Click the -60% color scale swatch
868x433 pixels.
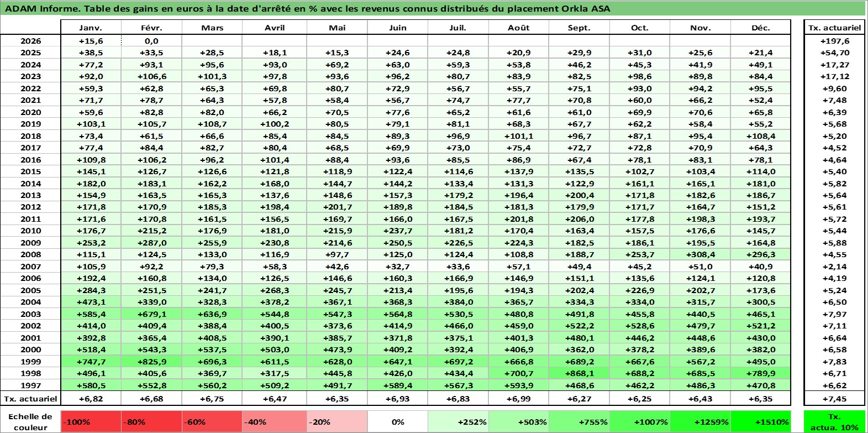click(212, 421)
